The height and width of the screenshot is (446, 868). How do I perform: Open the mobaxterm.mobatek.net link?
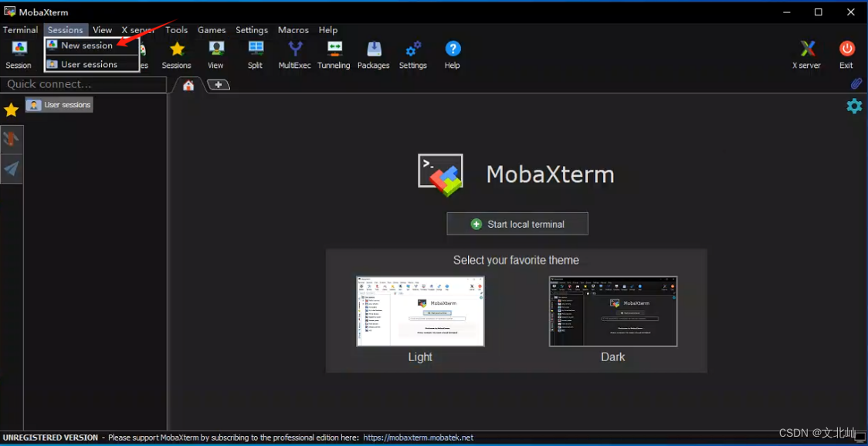[418, 438]
